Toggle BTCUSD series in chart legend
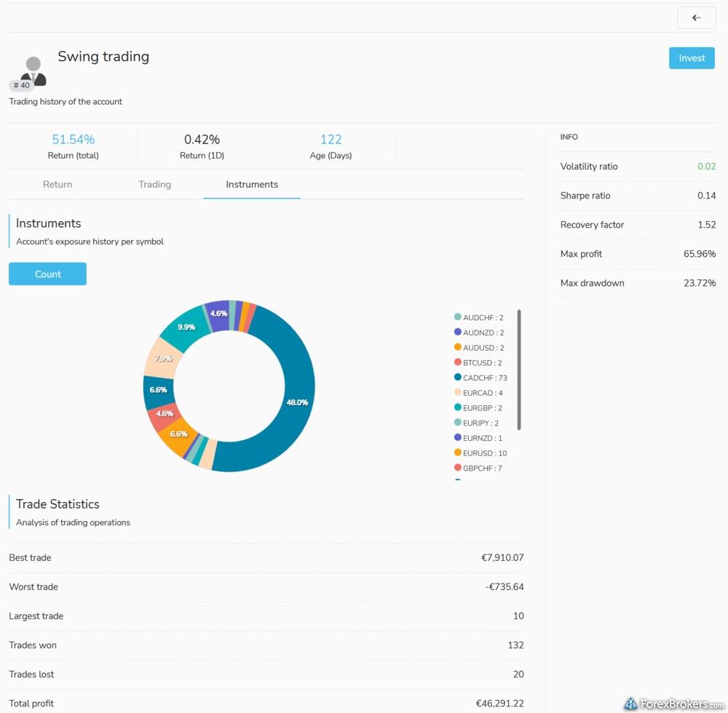The height and width of the screenshot is (713, 728). [x=482, y=363]
